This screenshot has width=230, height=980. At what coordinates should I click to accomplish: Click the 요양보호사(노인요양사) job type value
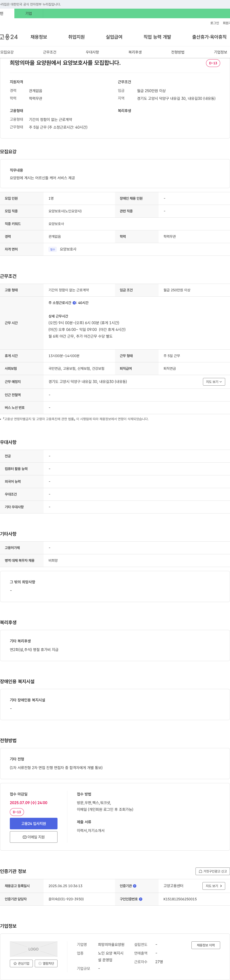[x=65, y=211]
